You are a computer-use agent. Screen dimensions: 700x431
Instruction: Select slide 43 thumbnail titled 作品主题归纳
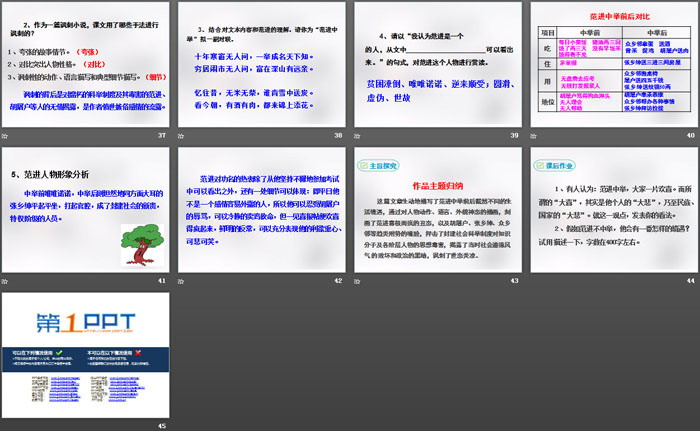click(438, 210)
